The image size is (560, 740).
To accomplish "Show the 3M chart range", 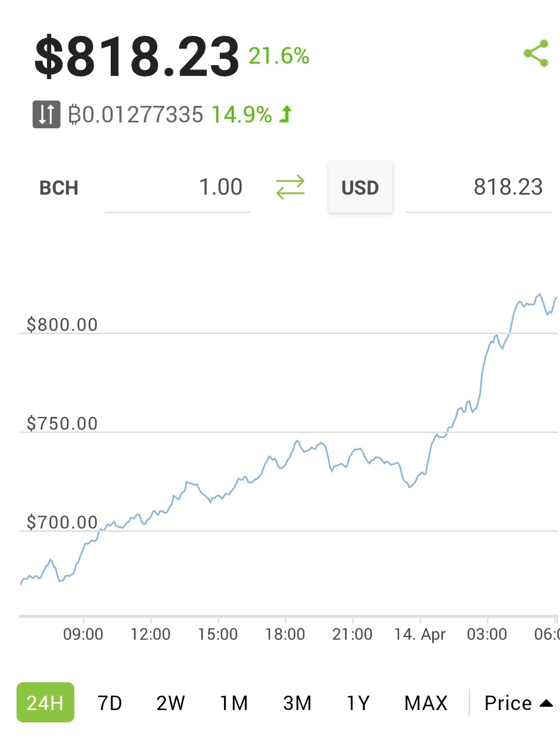I will (x=297, y=703).
